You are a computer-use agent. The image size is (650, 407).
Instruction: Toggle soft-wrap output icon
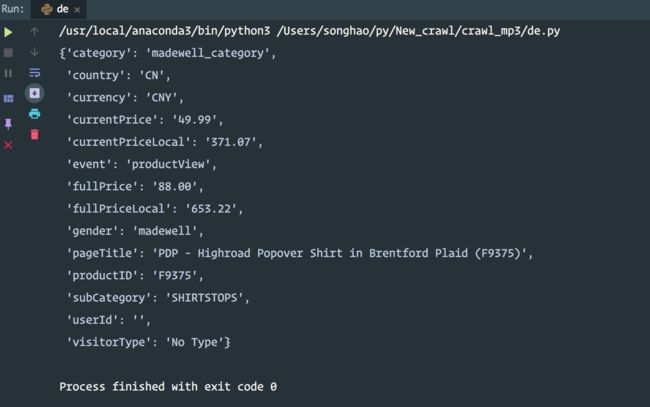click(x=34, y=73)
